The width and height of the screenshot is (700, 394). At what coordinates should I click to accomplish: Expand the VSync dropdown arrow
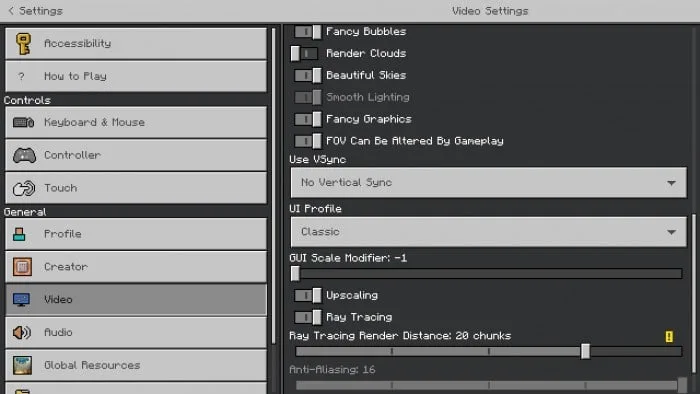pos(671,183)
